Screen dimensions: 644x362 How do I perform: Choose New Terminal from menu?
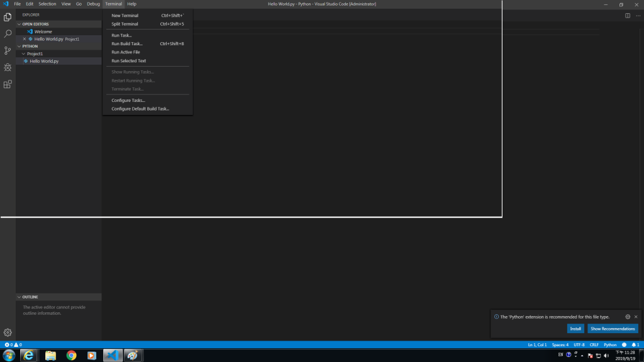point(147,16)
